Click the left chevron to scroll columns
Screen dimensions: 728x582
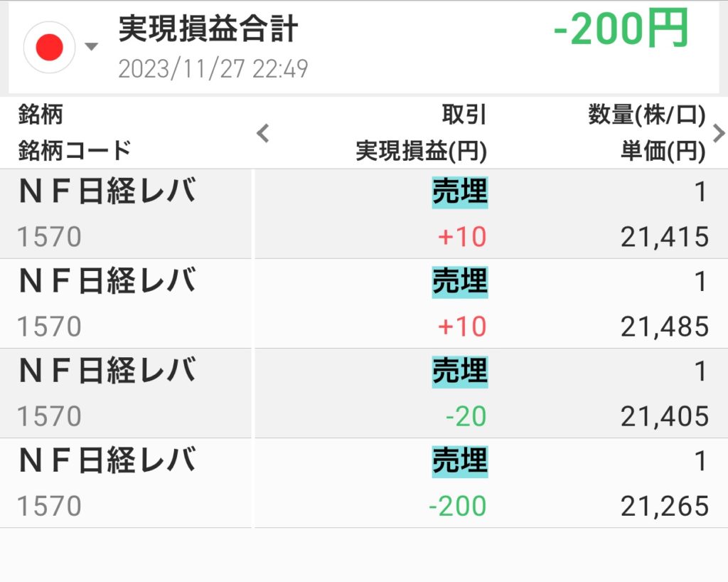coord(263,132)
